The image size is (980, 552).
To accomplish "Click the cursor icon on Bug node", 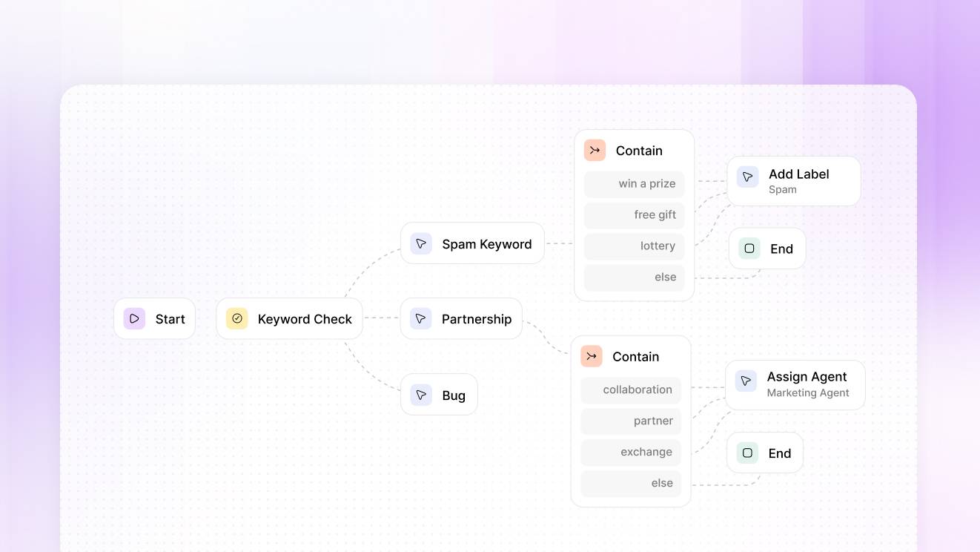I will 421,395.
